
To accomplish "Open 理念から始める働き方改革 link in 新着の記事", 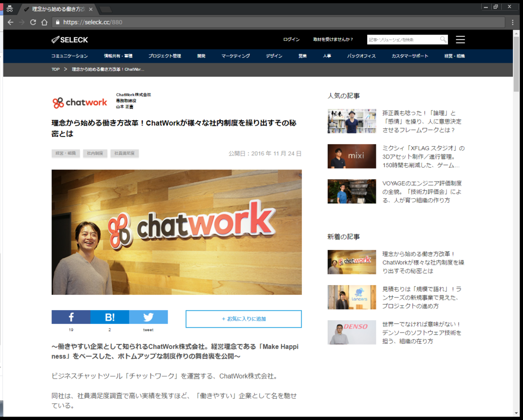I will (423, 263).
